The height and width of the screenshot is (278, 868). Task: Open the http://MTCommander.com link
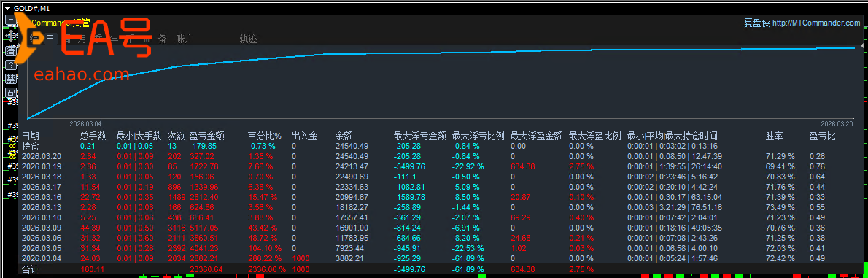[816, 23]
